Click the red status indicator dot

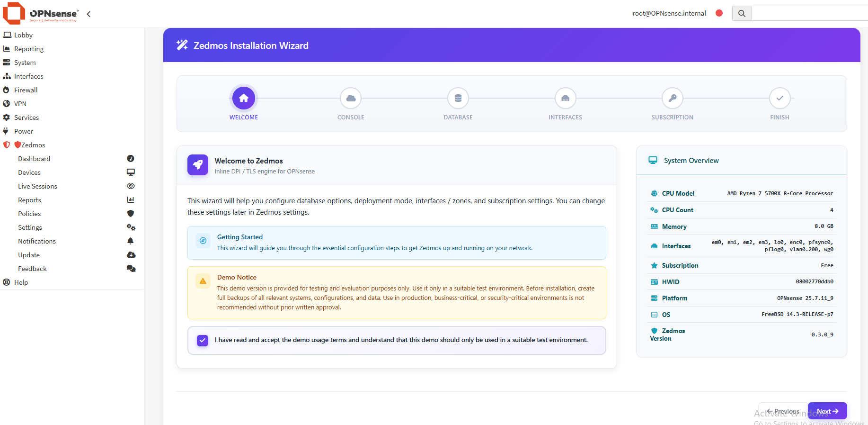point(719,13)
